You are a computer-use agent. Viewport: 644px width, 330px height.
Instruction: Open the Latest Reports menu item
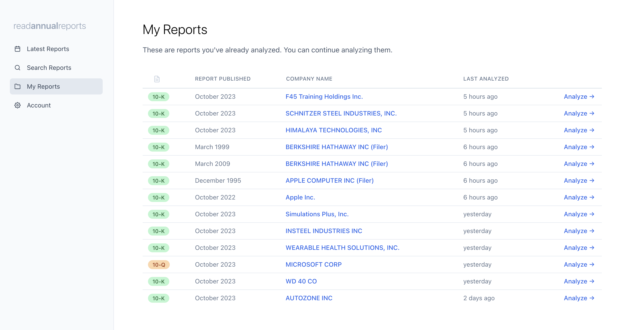[x=48, y=49]
